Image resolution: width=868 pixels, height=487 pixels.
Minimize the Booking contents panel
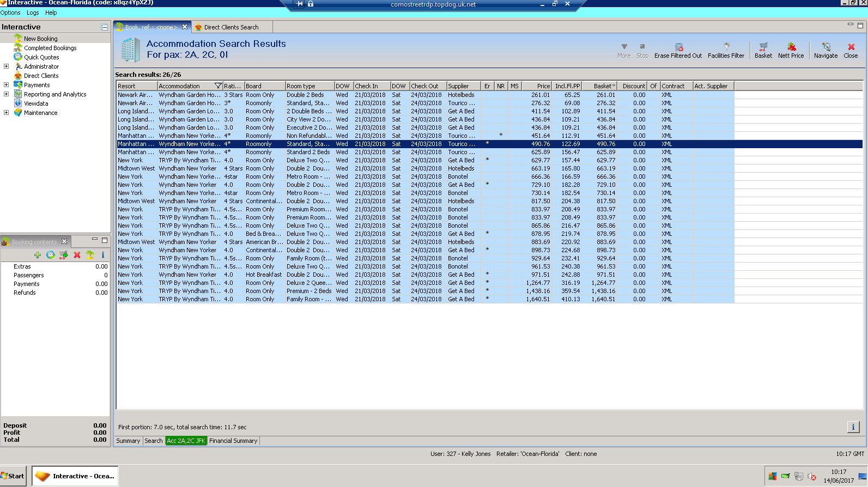click(x=95, y=240)
